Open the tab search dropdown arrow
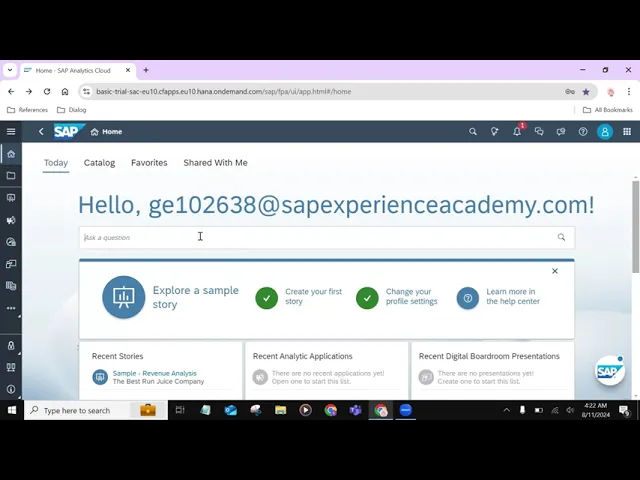 point(10,70)
